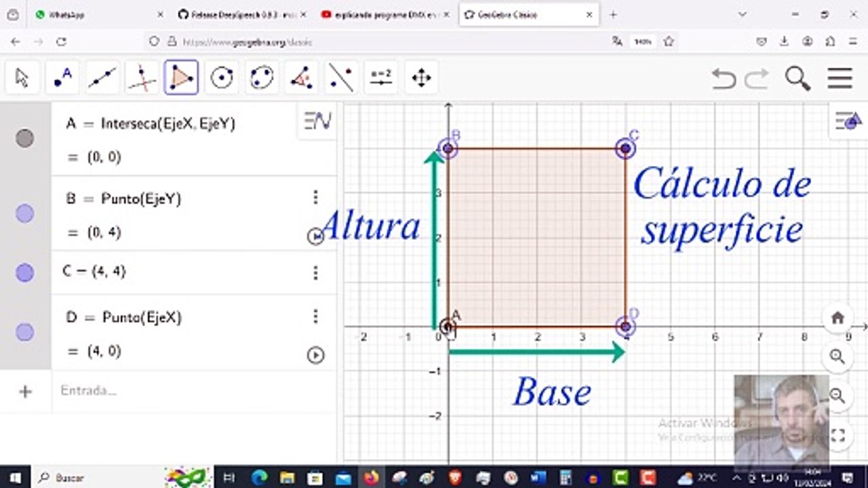868x488 pixels.
Task: Activate the Polygon tool
Action: pos(181,78)
